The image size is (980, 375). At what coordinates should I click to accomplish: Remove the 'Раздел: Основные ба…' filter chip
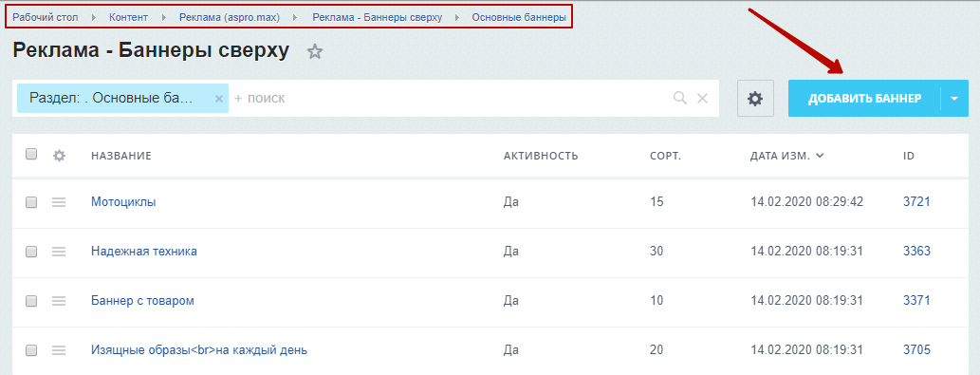pyautogui.click(x=219, y=99)
